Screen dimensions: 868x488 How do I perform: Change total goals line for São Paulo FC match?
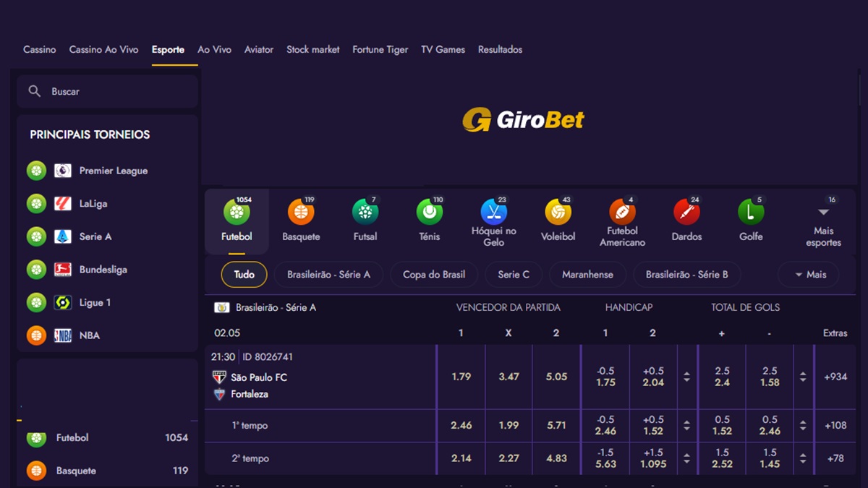[x=803, y=377]
